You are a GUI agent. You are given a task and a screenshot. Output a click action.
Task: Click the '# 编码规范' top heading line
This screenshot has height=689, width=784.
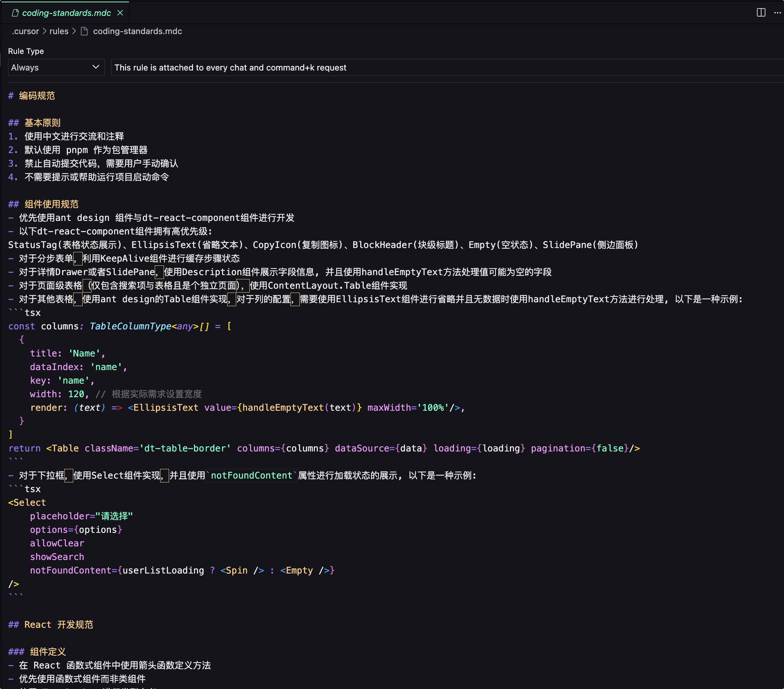click(36, 96)
